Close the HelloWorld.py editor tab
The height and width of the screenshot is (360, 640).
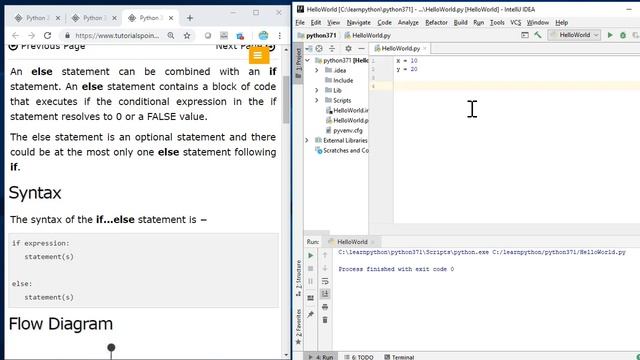[424, 48]
